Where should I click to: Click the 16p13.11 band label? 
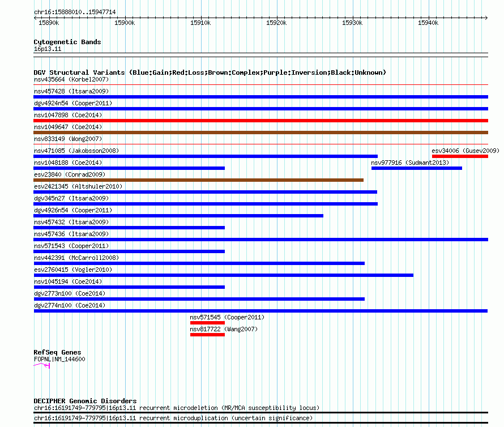pos(48,49)
